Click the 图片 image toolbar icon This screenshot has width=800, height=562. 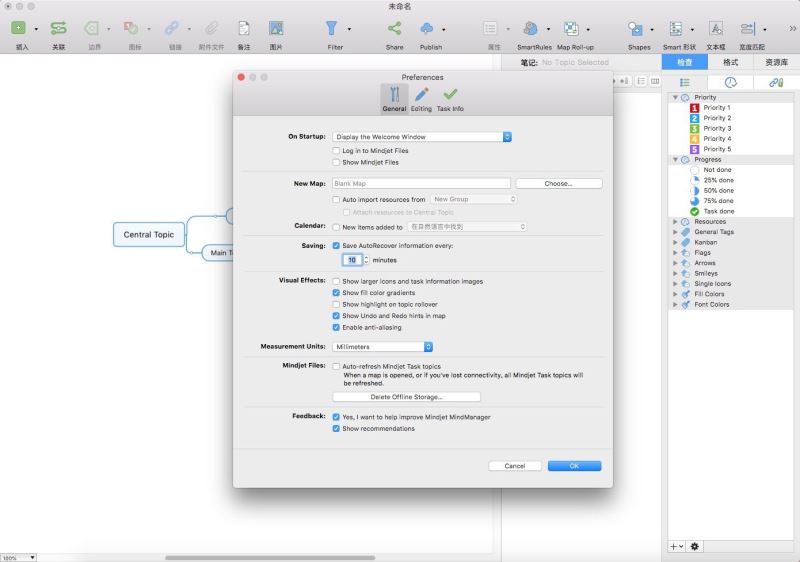276,28
